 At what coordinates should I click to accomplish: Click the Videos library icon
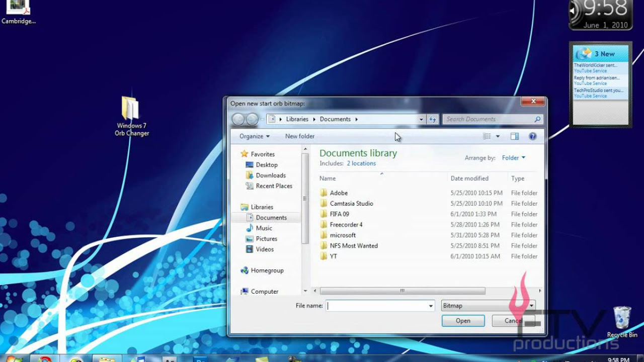click(x=250, y=249)
